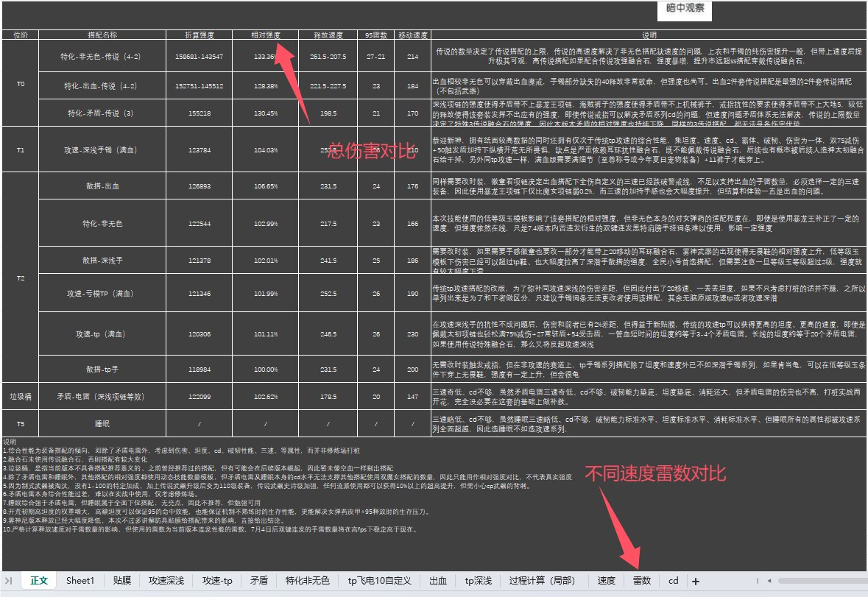Select the 178.5 release speed cell
This screenshot has height=597, width=868.
pyautogui.click(x=328, y=397)
